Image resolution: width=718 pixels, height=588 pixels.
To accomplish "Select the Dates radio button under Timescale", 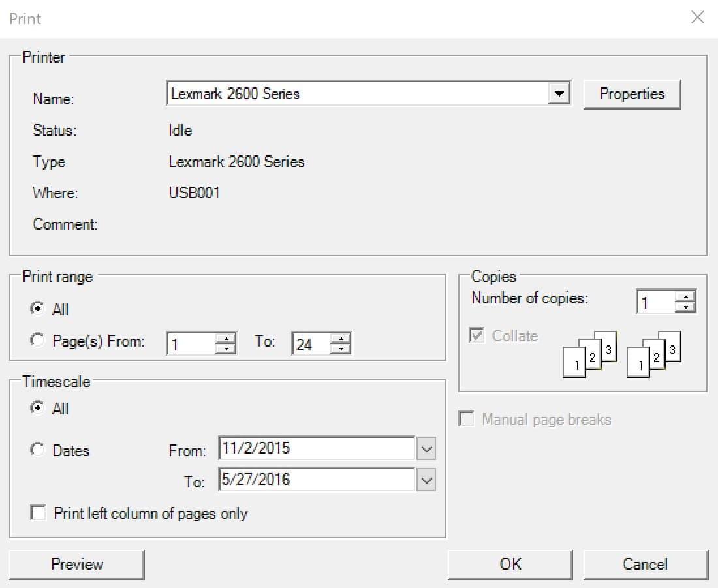I will (37, 450).
